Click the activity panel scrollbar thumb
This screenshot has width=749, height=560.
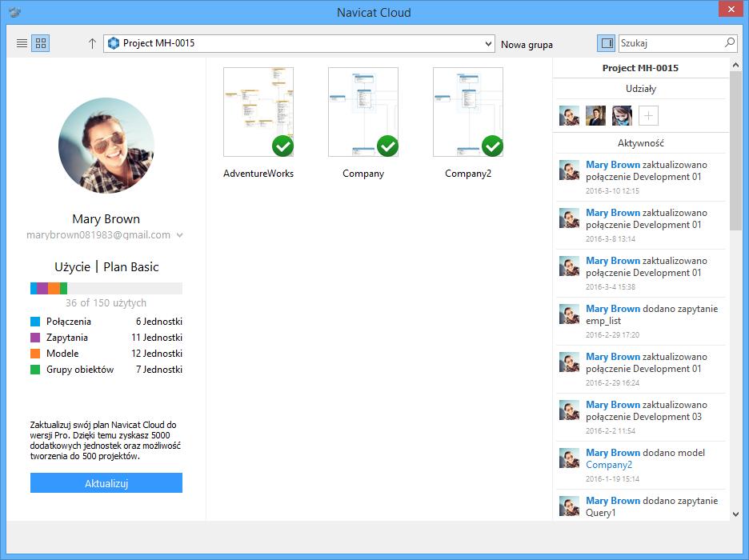[735, 151]
